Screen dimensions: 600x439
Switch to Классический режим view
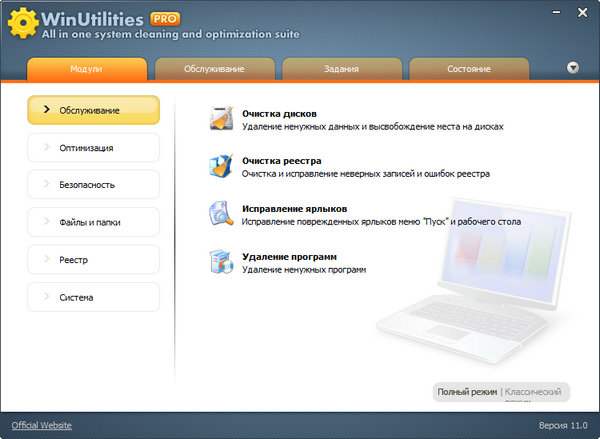[536, 392]
